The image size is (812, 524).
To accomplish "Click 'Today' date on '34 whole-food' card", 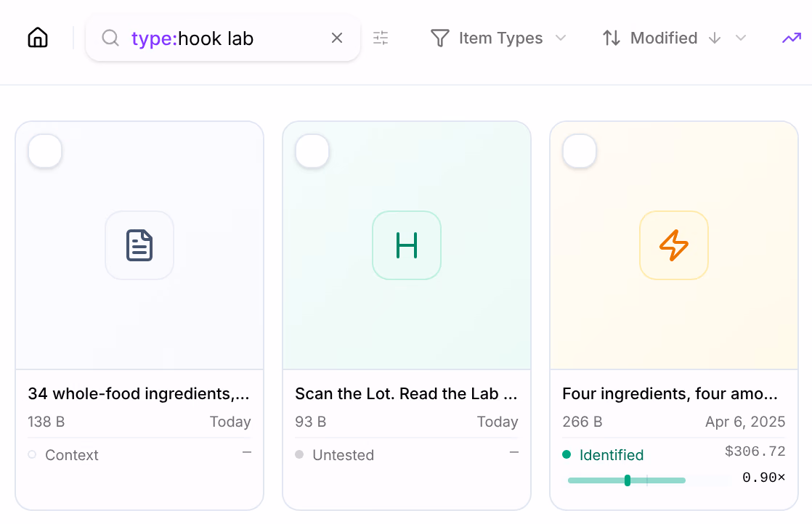I will (x=230, y=422).
